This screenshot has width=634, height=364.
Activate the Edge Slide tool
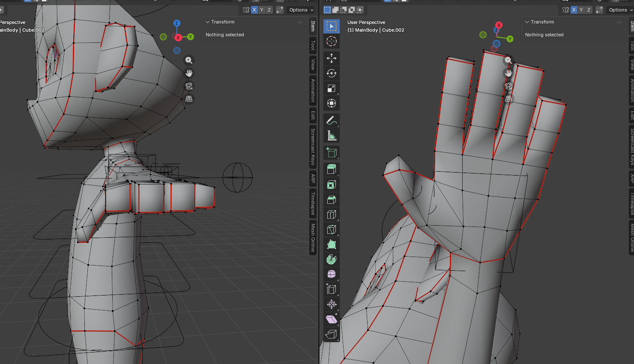coord(331,289)
